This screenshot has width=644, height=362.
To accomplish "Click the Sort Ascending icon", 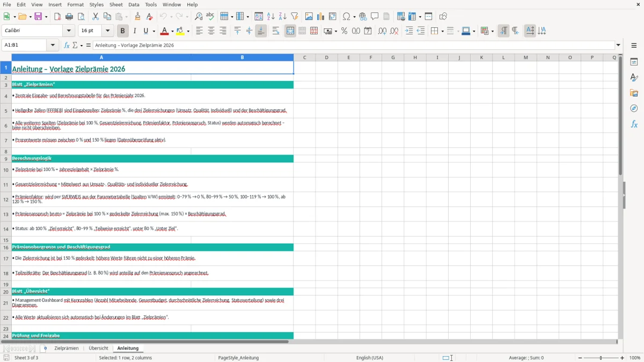I will tap(271, 17).
